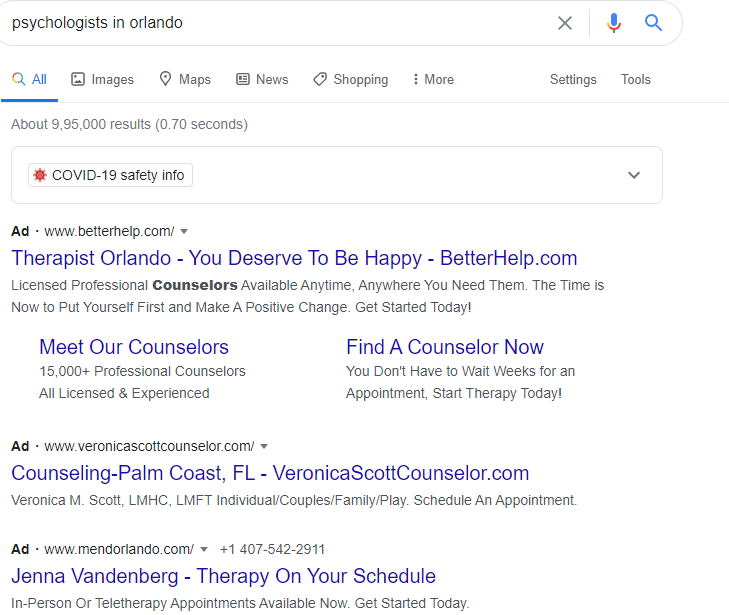729x615 pixels.
Task: Open the Find A Counselor Now sitelink
Action: pyautogui.click(x=445, y=347)
